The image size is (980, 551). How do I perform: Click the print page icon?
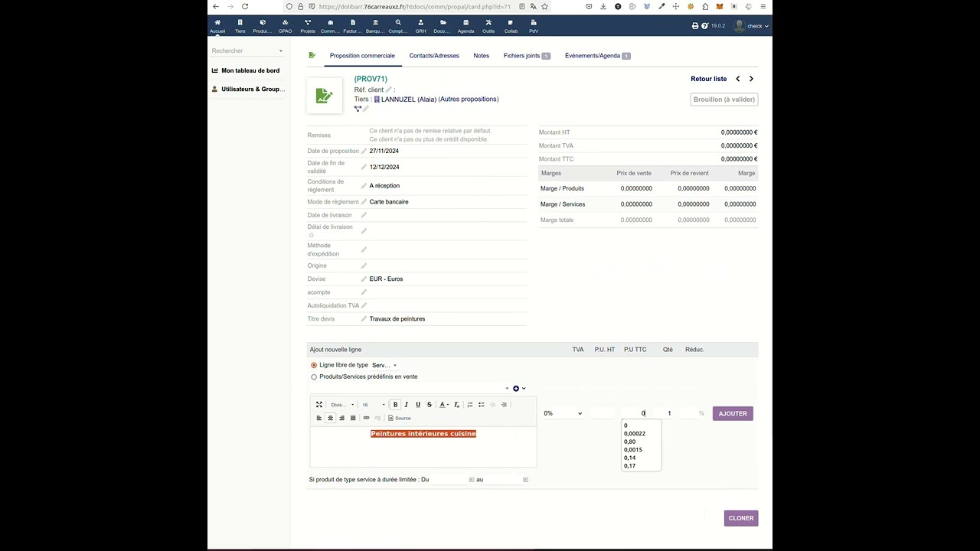[695, 26]
